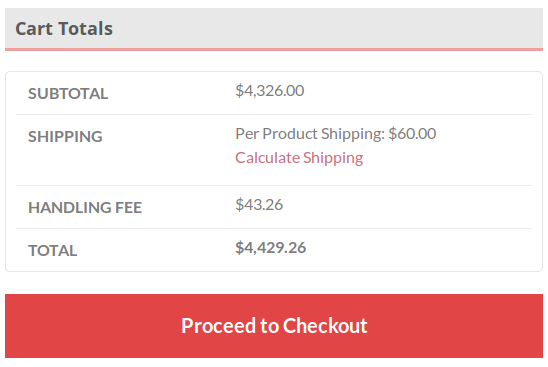
Task: Click the word Checkout on red button
Action: pyautogui.click(x=325, y=325)
